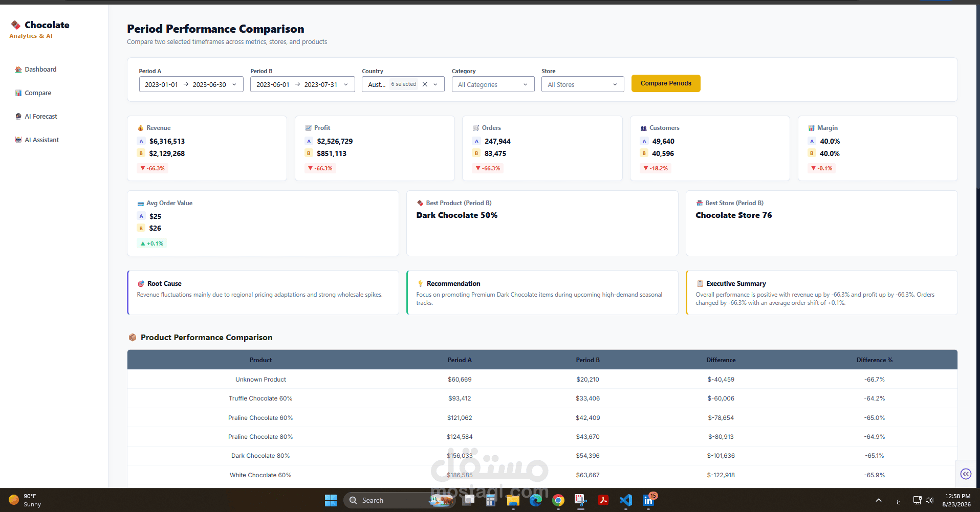Sort by Difference % column header
The image size is (980, 512).
874,360
